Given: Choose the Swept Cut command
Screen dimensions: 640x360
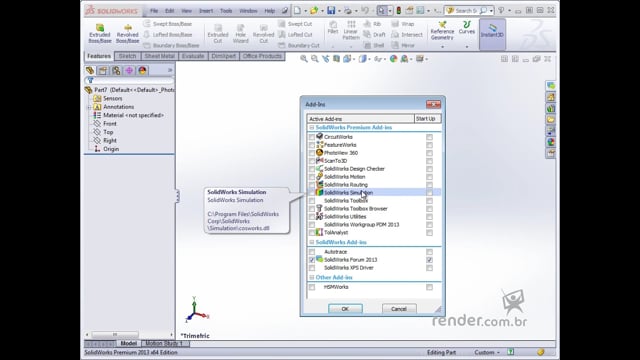Looking at the screenshot, I should pos(295,24).
